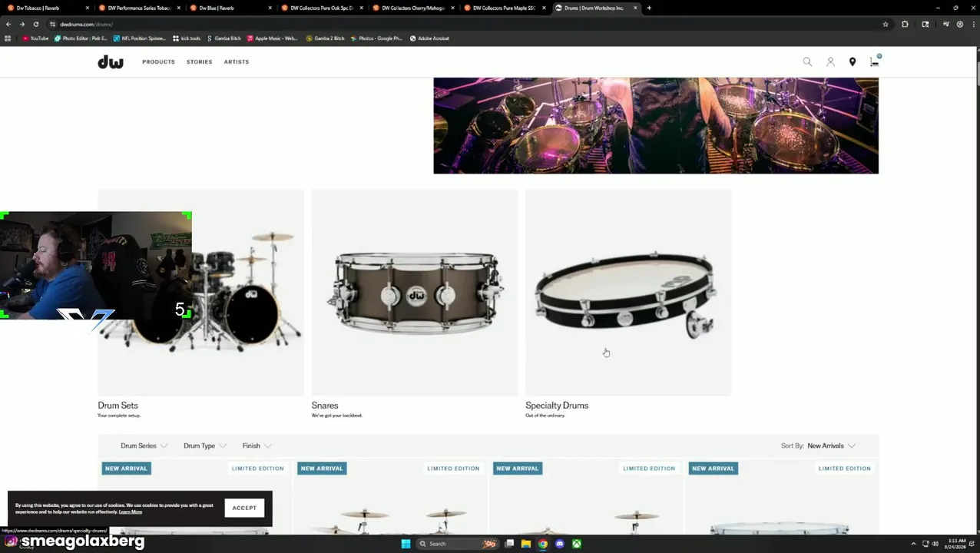Click the concert drummer banner image

(x=656, y=125)
